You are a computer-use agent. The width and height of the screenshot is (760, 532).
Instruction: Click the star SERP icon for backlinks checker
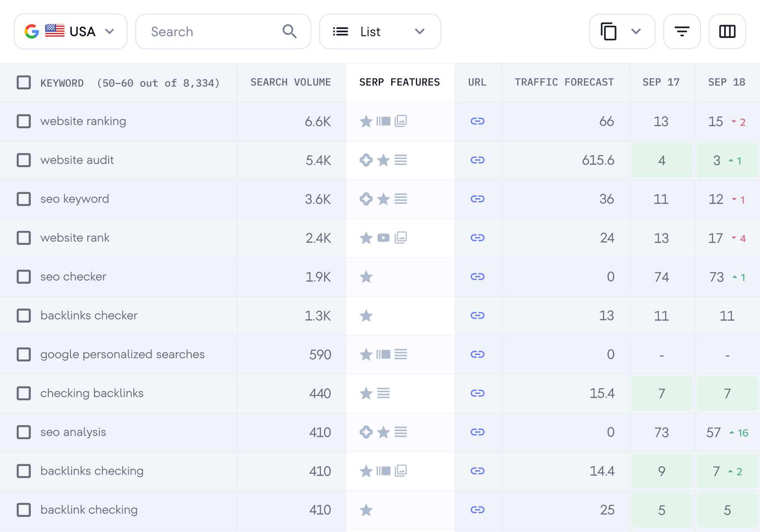[366, 316]
